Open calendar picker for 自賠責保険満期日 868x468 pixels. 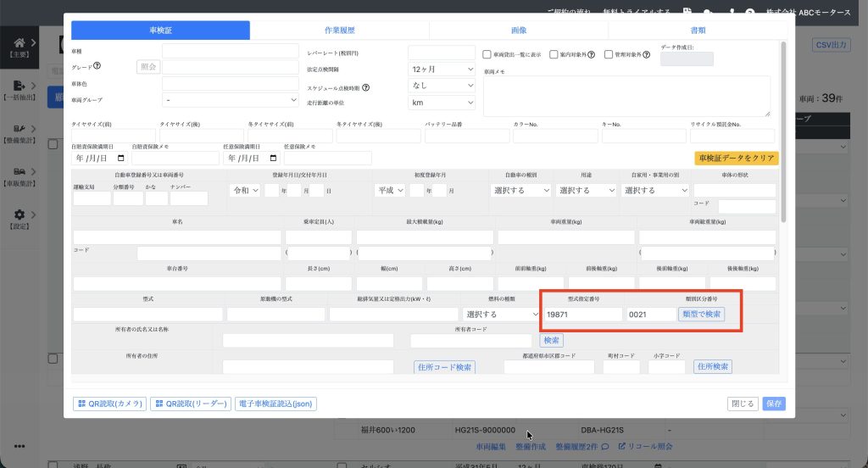pyautogui.click(x=120, y=158)
